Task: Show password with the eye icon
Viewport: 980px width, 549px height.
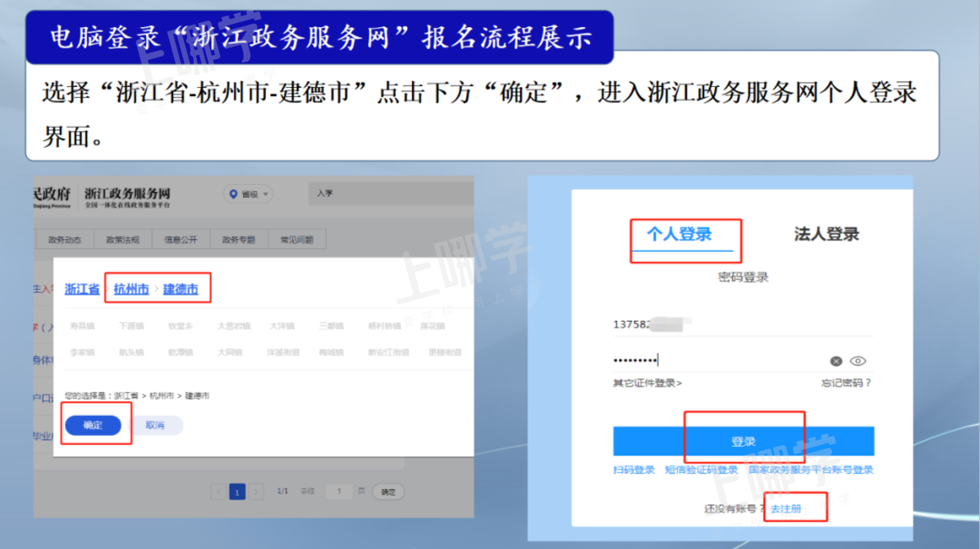Action: point(859,361)
